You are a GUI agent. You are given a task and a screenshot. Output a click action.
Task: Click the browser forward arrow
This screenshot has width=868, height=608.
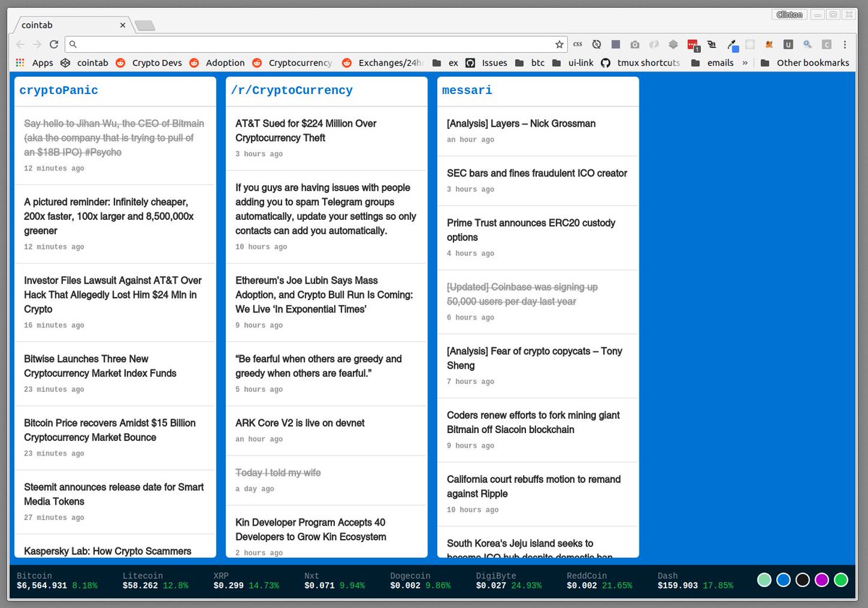[38, 44]
